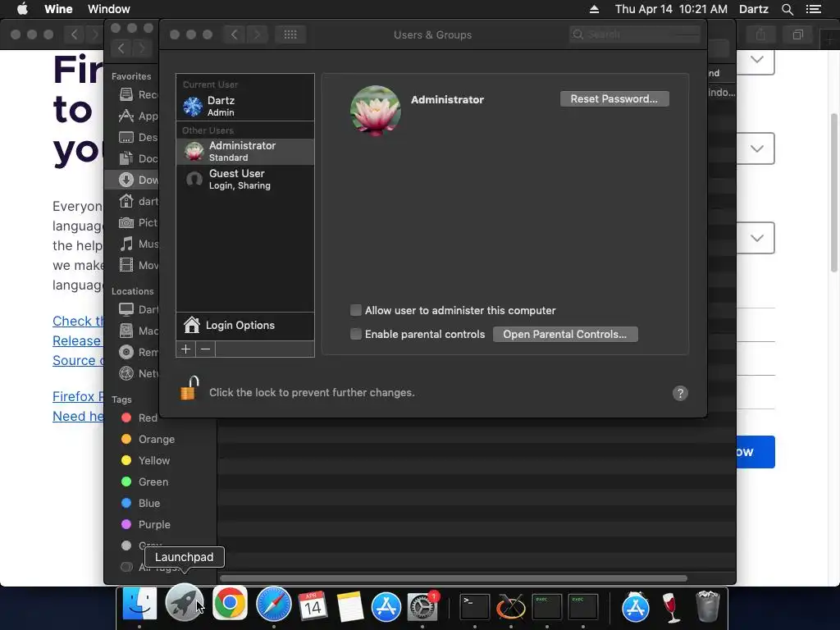Click Dartz user name in menu bar
The height and width of the screenshot is (630, 840).
(x=754, y=9)
